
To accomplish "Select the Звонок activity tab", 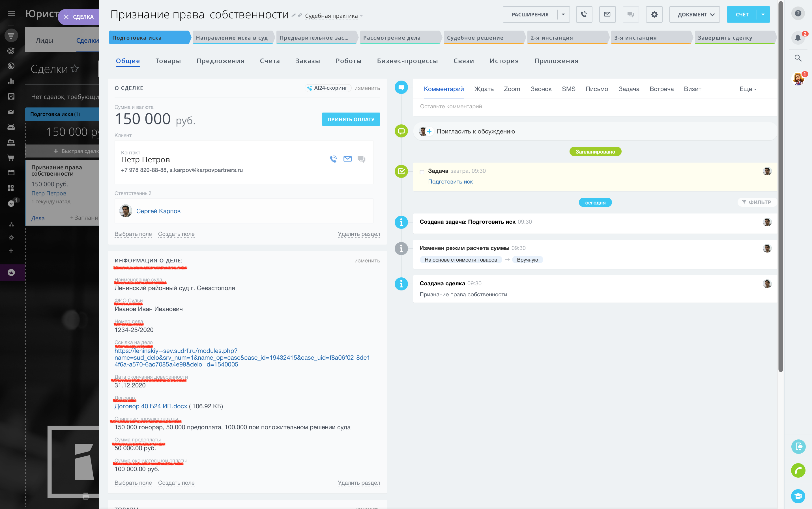I will 541,89.
